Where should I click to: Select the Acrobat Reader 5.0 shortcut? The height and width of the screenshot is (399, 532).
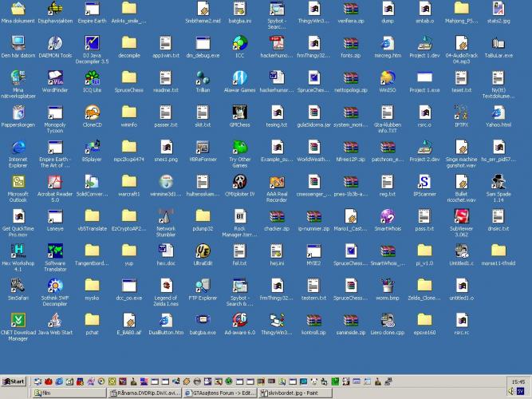click(x=55, y=182)
